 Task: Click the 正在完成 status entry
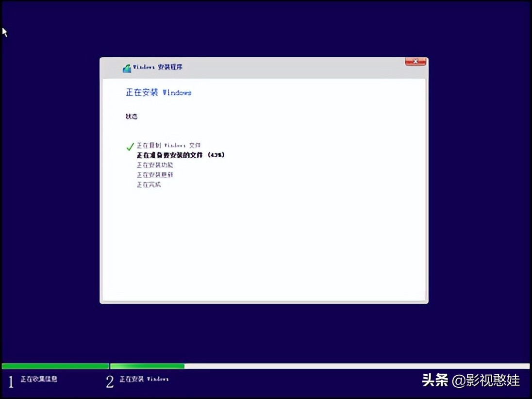[x=148, y=184]
